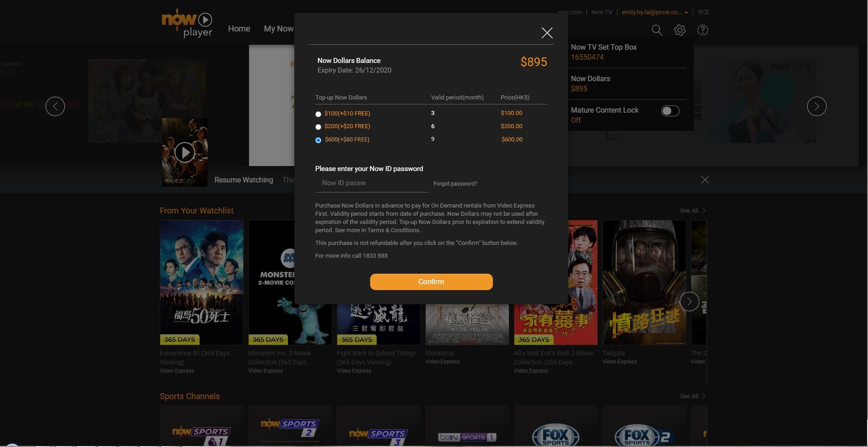Viewport: 868px width, 447px height.
Task: Open the Fox Sports channel
Action: [x=556, y=426]
